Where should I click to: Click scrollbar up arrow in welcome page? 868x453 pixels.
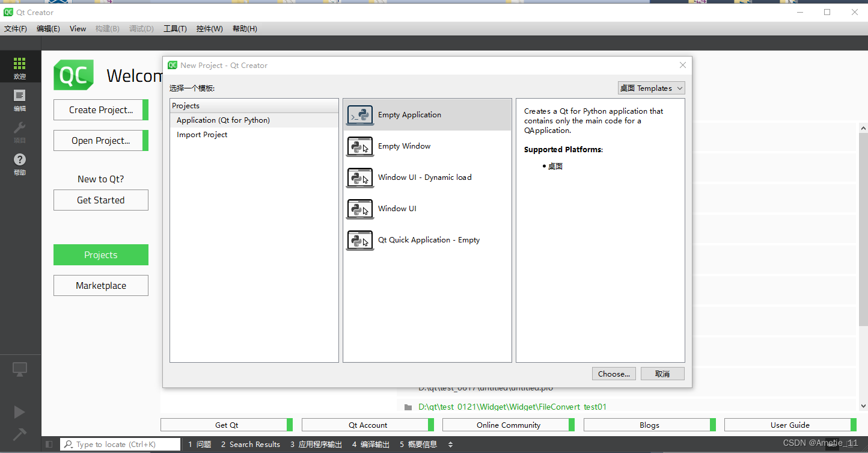(863, 129)
